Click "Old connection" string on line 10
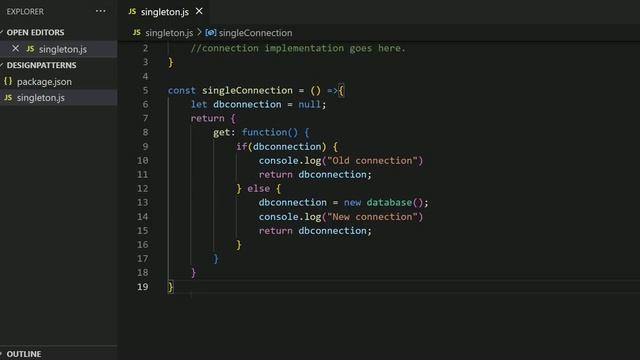640x360 pixels. pos(372,160)
